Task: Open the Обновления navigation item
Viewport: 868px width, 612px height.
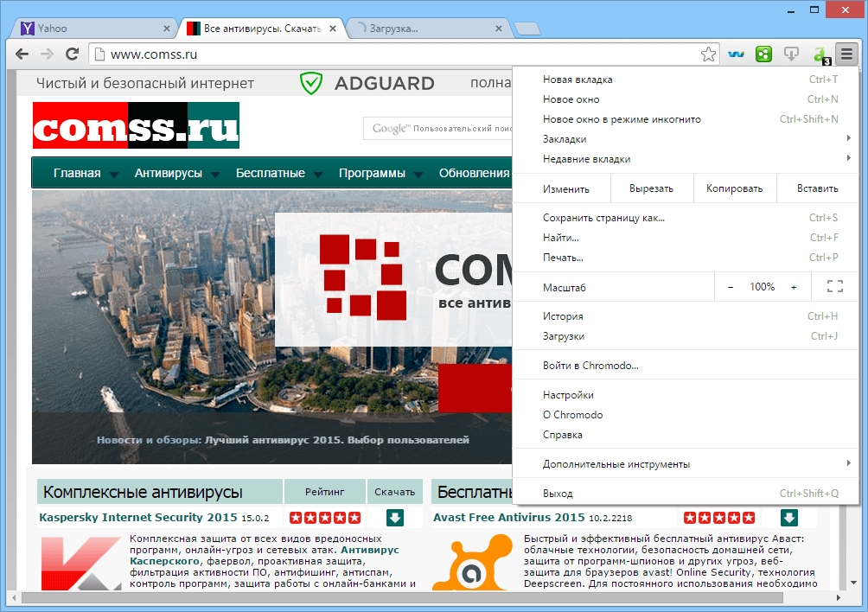Action: (x=474, y=173)
